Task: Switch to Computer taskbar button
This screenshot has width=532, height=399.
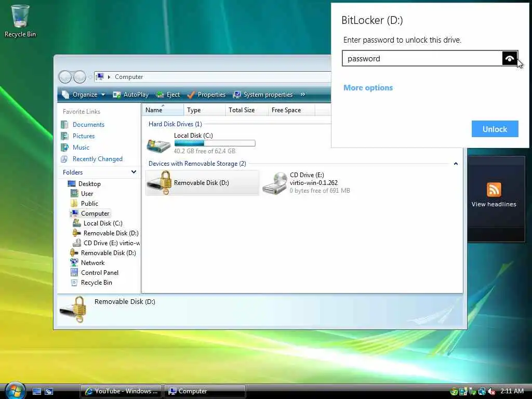Action: coord(205,391)
